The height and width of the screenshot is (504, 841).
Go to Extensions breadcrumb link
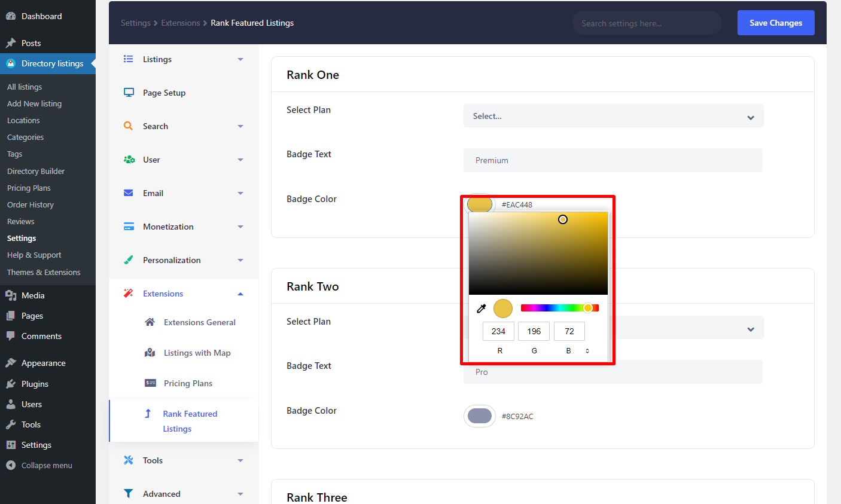coord(181,23)
